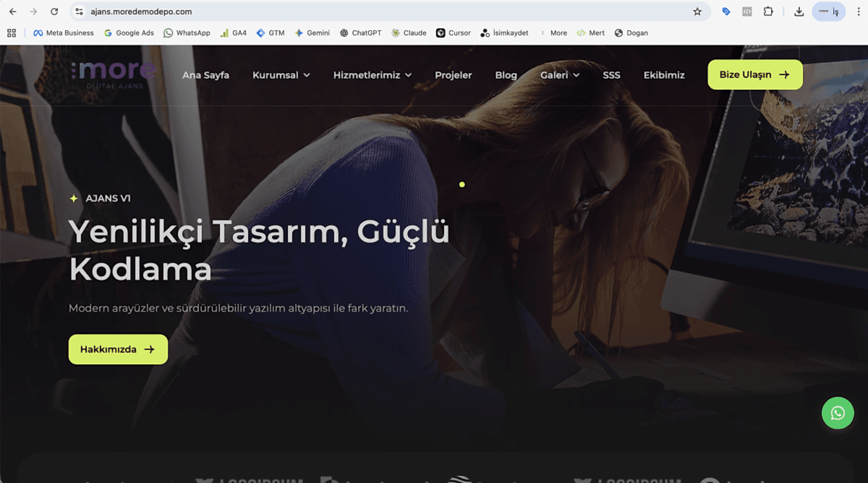Open the Cursor bookmark
The height and width of the screenshot is (483, 868).
tap(454, 33)
